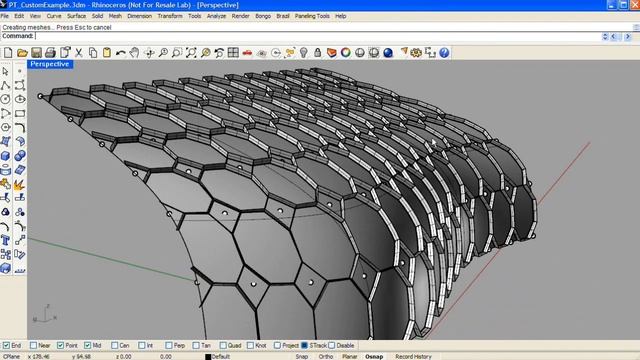Toggle the Mid osnap checkbox
Screen dimensions: 640x360
click(87, 345)
